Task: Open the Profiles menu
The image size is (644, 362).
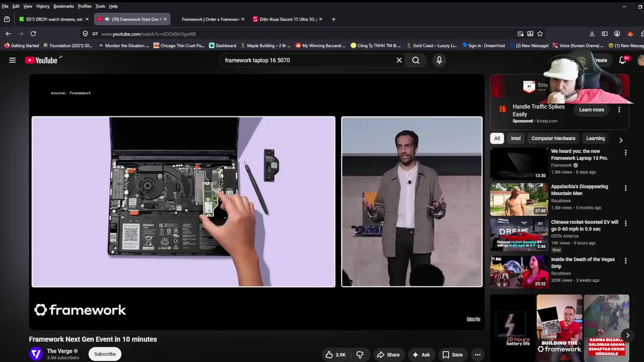Action: click(85, 6)
